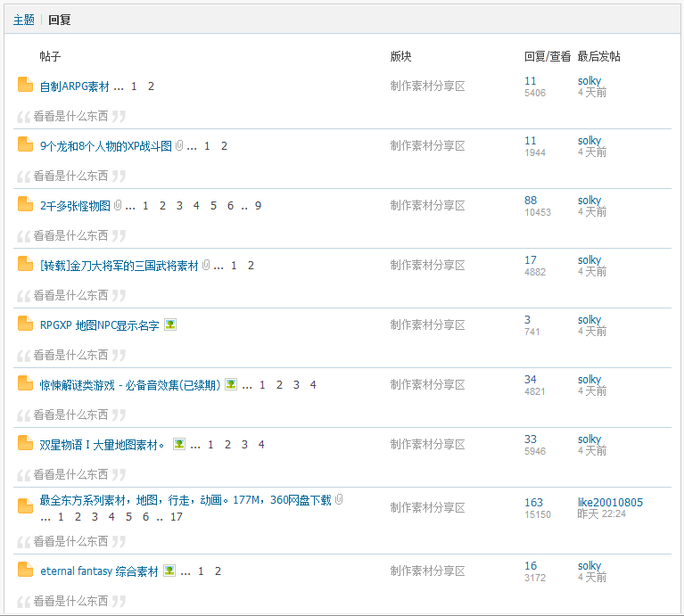684x616 pixels.
Task: Open 制作素材分享区 board in RPGXP 地图NPC row
Action: pyautogui.click(x=427, y=325)
